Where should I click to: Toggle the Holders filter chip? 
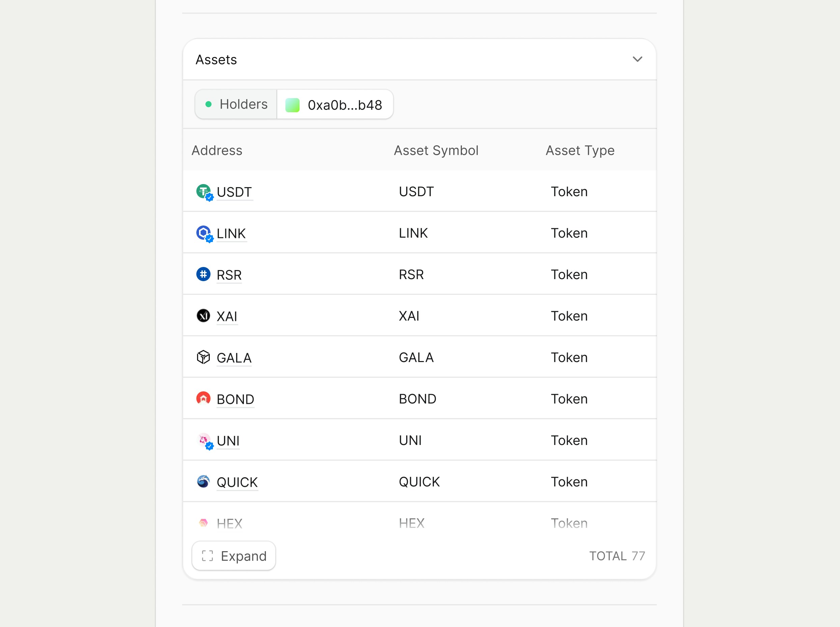[x=235, y=104]
